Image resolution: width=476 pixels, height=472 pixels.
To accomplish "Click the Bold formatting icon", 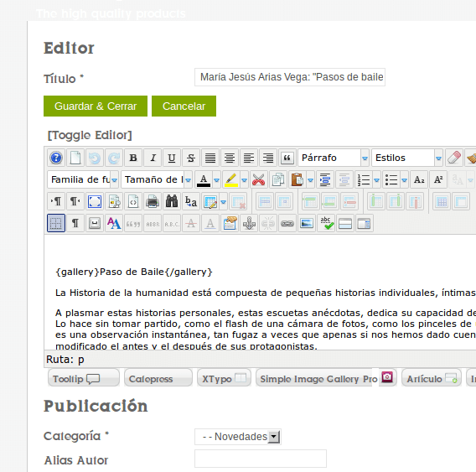I will click(x=133, y=158).
